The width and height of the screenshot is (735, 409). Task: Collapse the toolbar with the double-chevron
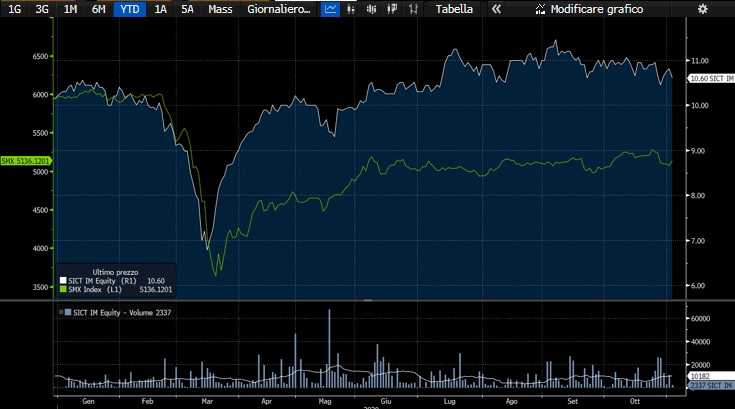496,9
